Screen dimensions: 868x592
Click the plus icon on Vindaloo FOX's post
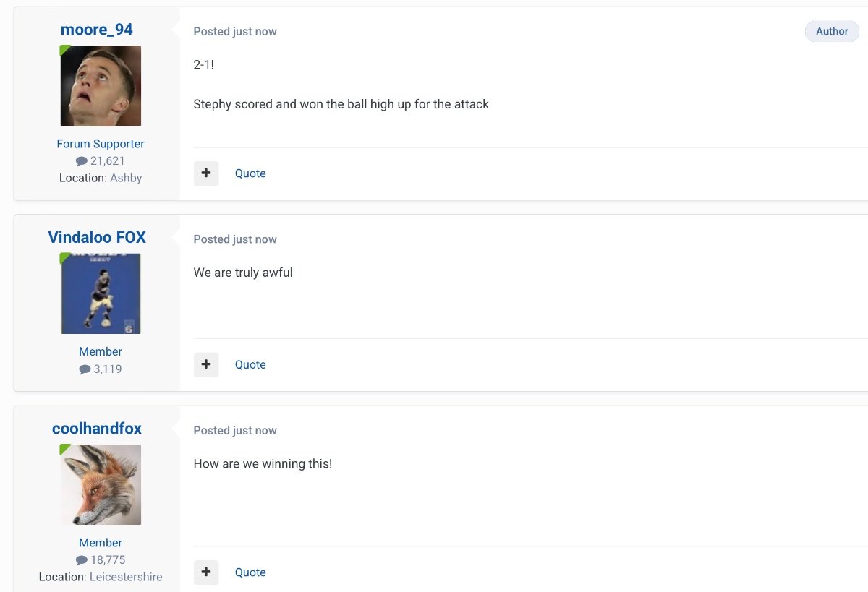tap(206, 364)
